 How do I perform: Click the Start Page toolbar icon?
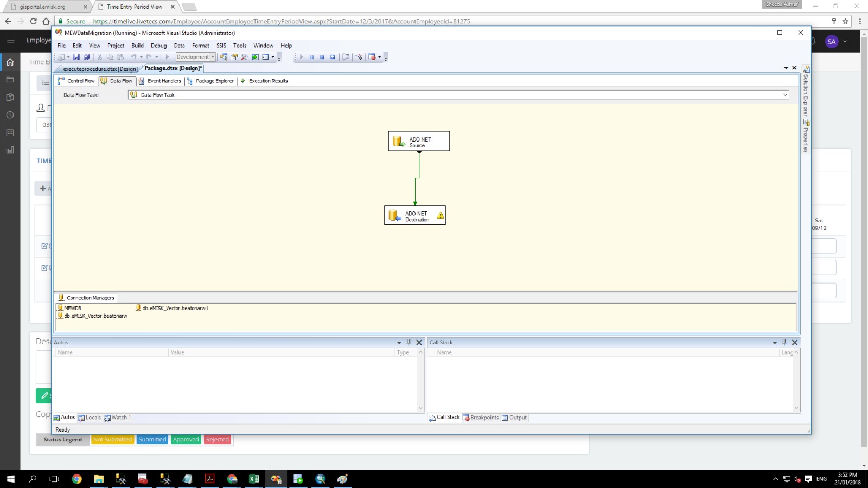(x=255, y=57)
